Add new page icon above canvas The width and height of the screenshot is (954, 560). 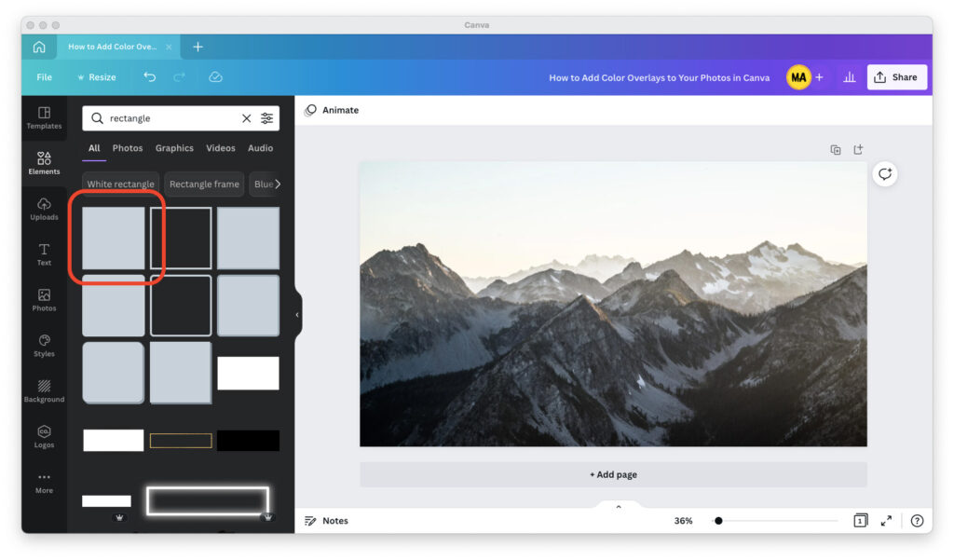pos(858,150)
